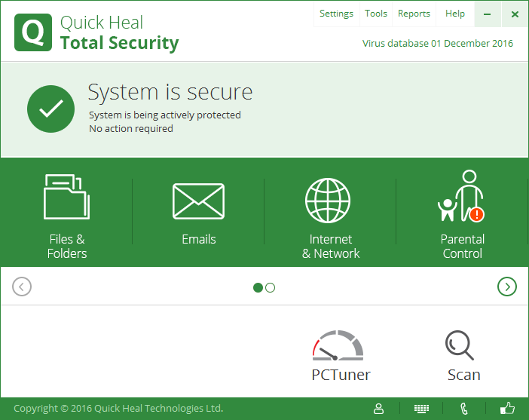Screen dimensions: 529x420
Task: Open the Settings menu
Action: click(x=336, y=14)
